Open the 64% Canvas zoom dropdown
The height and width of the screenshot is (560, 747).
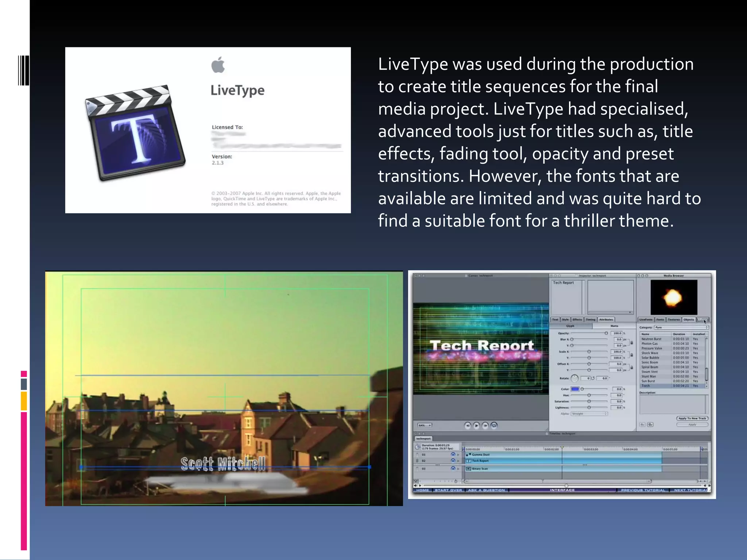(x=425, y=425)
